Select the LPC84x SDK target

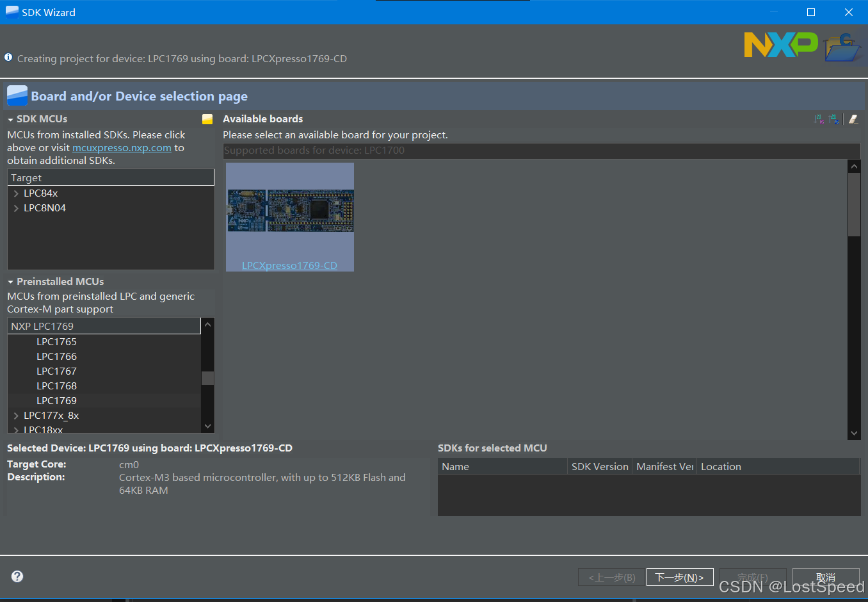[40, 193]
